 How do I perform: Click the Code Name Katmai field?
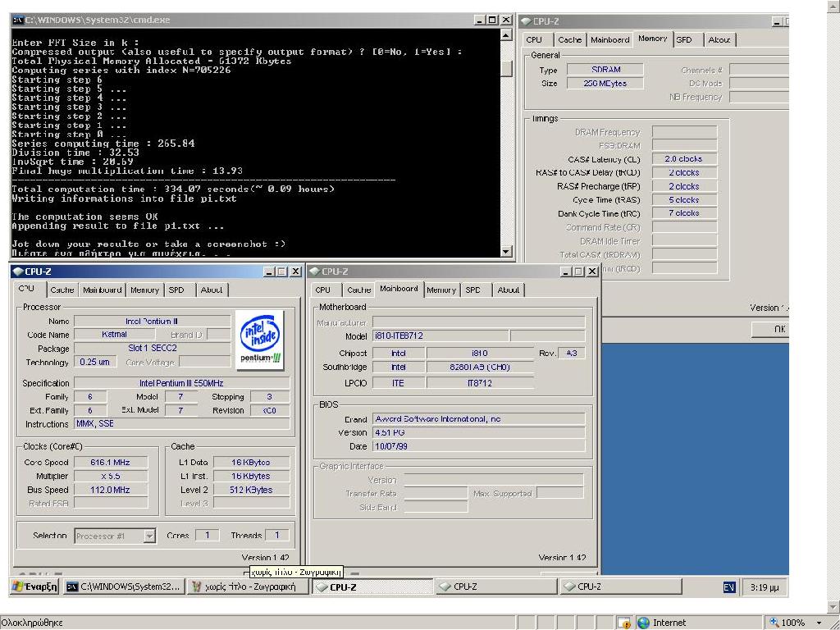pos(114,335)
